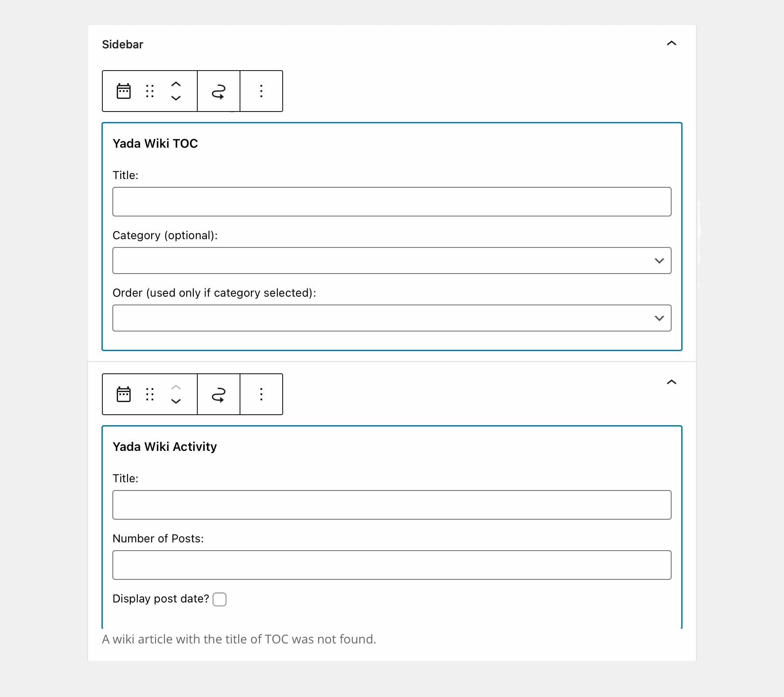Click the Yada Wiki Activity block type icon
784x697 pixels.
coord(124,394)
